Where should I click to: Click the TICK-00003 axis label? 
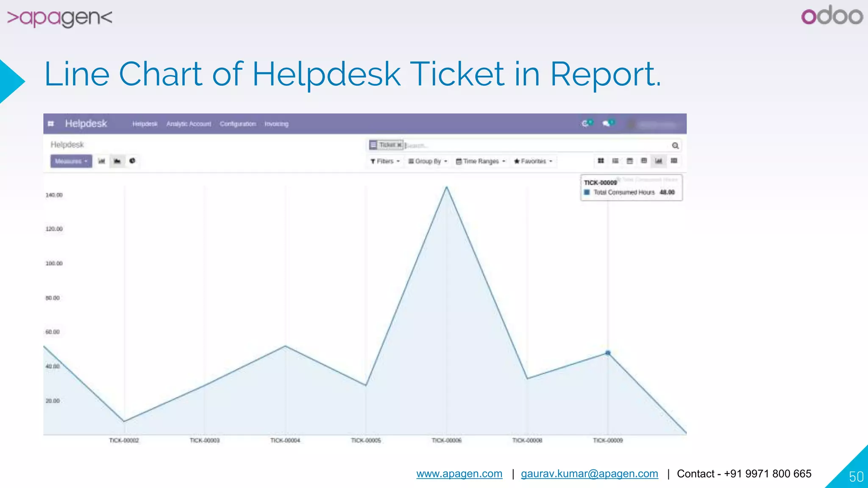click(x=205, y=441)
